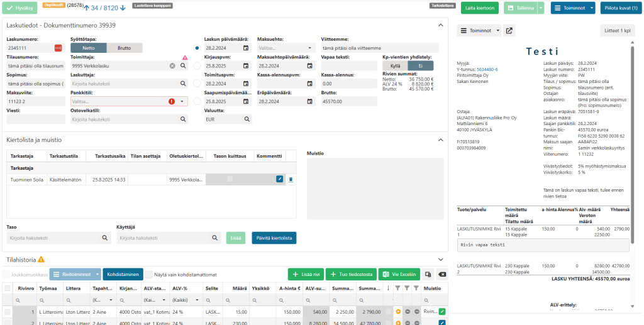Image resolution: width=644 pixels, height=325 pixels.
Task: Click search icon in Toimittaja field
Action: coord(183,65)
